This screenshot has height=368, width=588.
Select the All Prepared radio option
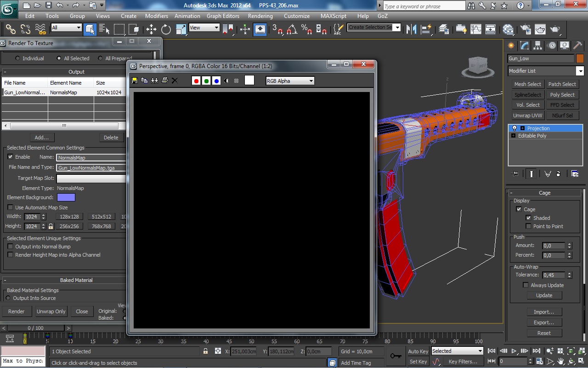100,58
